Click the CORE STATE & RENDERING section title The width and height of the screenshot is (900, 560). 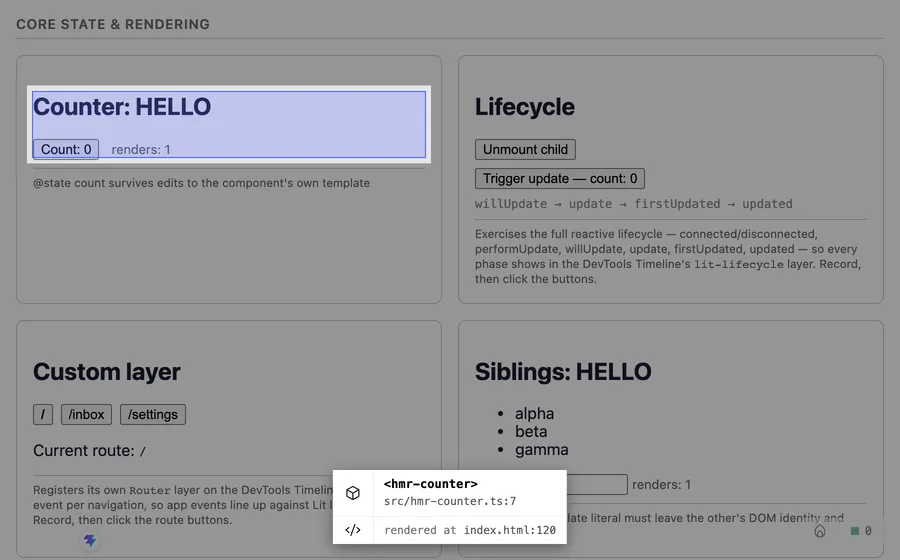click(113, 24)
